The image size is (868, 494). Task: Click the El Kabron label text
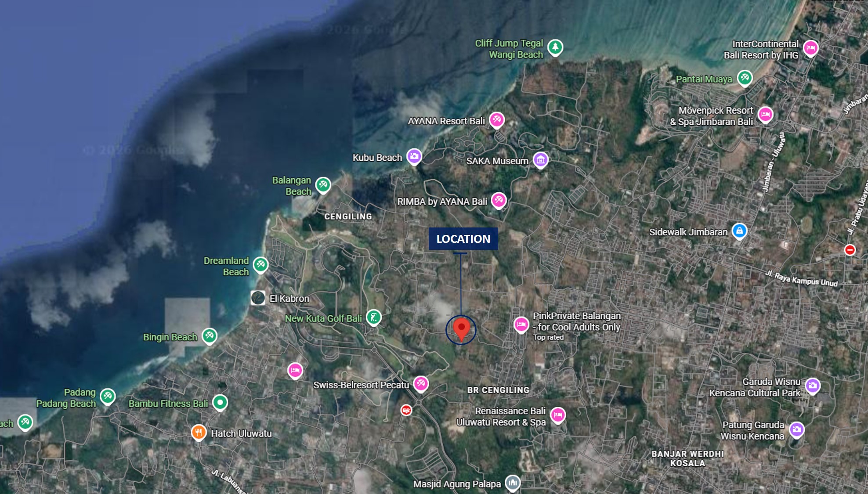click(x=289, y=299)
